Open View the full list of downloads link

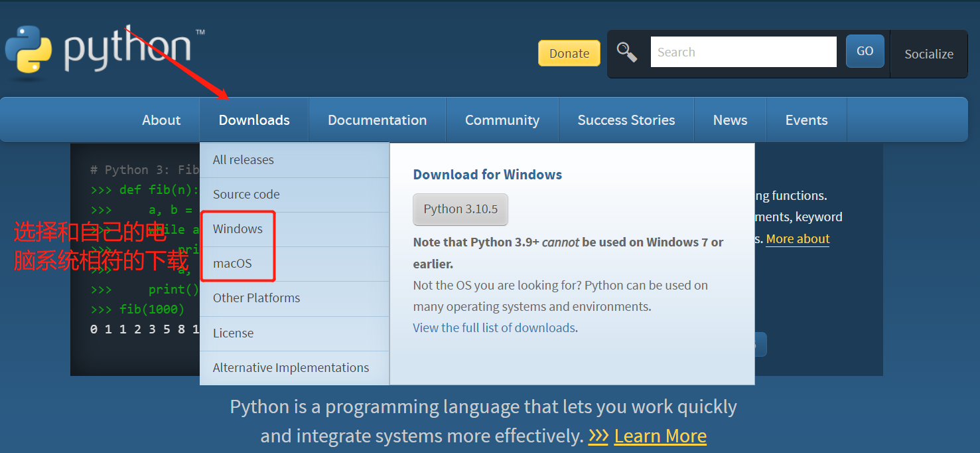pos(494,327)
